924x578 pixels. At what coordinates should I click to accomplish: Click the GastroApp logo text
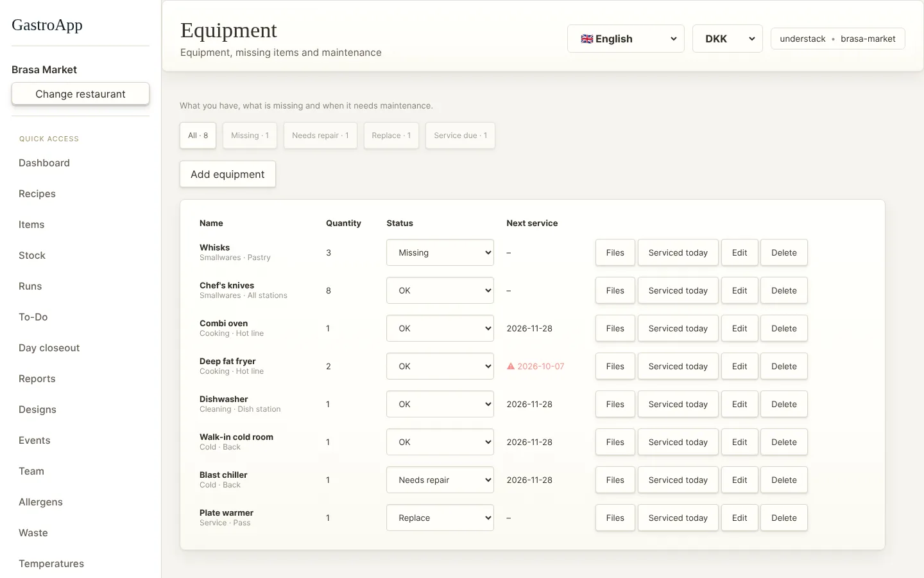(x=47, y=25)
